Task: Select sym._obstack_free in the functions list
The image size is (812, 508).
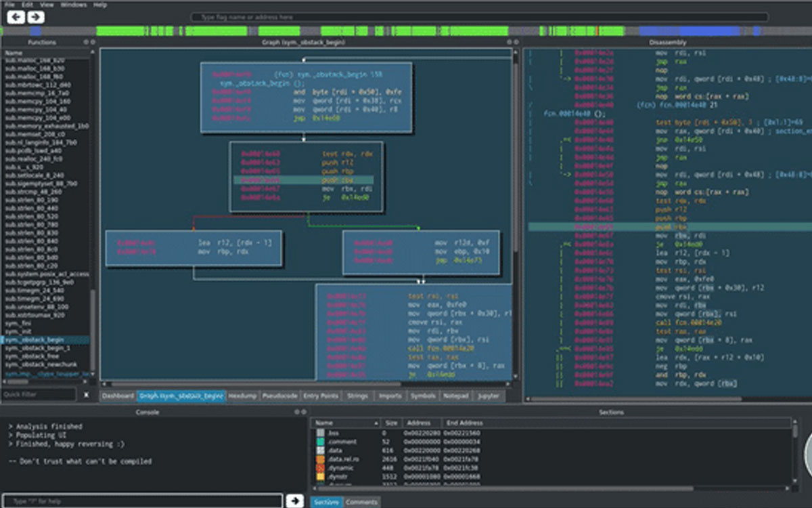Action: point(32,356)
